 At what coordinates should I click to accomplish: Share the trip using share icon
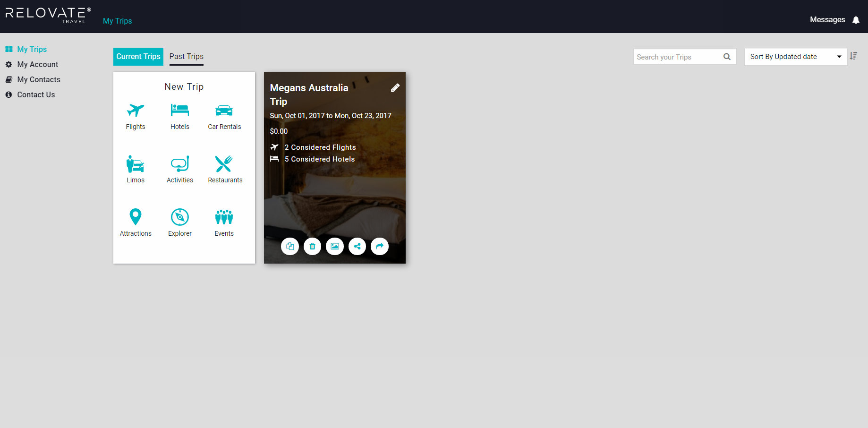pyautogui.click(x=357, y=246)
